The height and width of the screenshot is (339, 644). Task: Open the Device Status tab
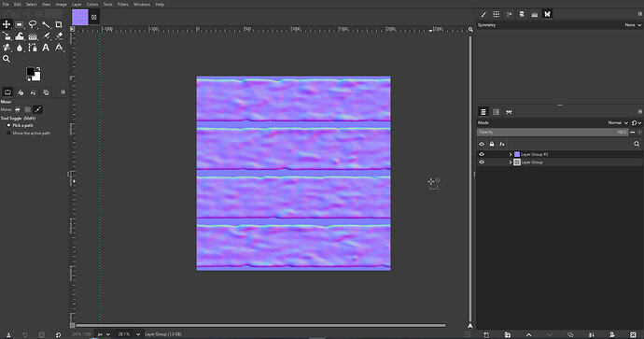point(21,92)
